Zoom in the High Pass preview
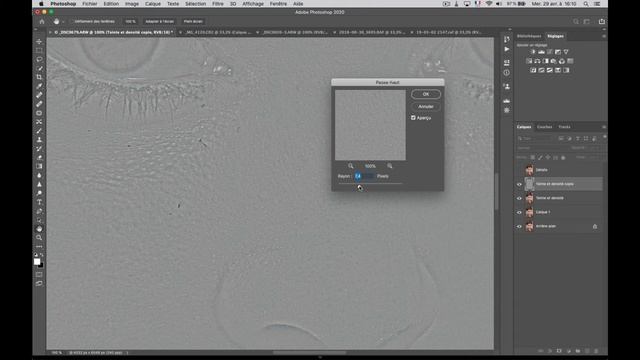The height and width of the screenshot is (360, 640). pos(390,166)
